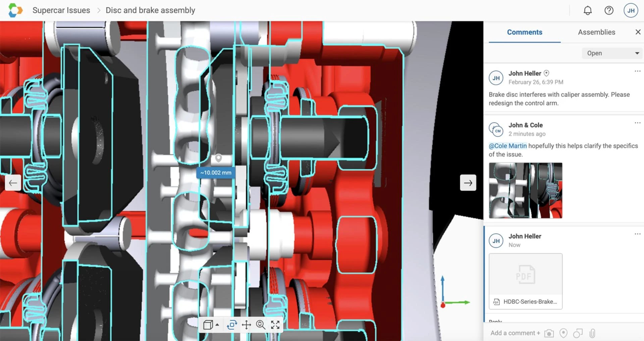This screenshot has height=341, width=644.
Task: Select the Comments tab
Action: (x=524, y=32)
